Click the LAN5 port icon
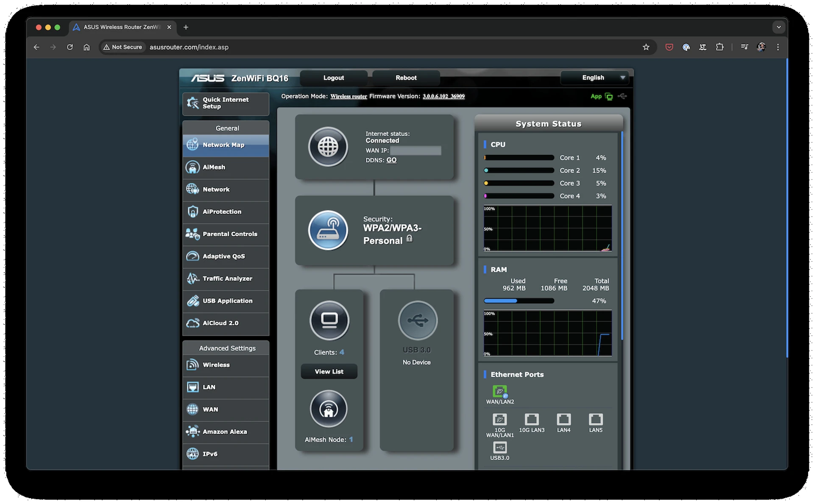The image size is (814, 504). coord(596,420)
